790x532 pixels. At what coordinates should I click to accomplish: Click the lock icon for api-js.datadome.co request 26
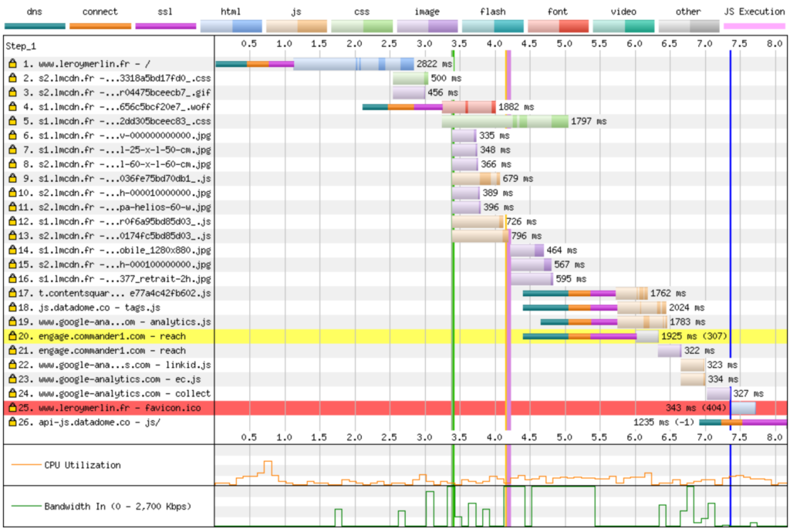[12, 423]
